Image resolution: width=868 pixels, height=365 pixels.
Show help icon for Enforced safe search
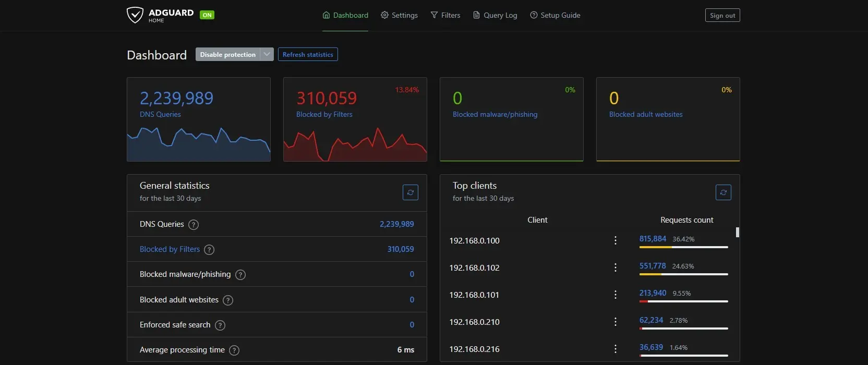coord(220,325)
